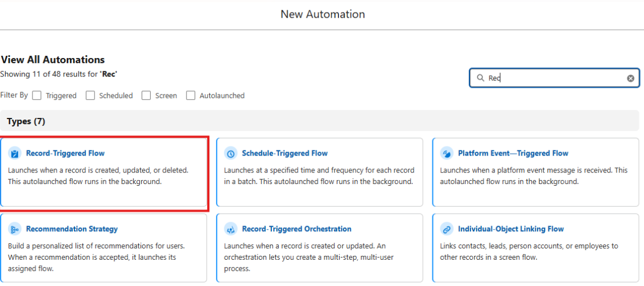Check the Scheduled filter checkbox

pos(90,96)
